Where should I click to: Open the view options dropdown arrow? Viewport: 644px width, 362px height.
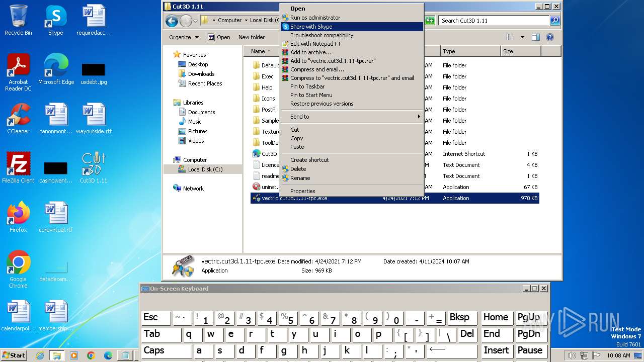[522, 37]
